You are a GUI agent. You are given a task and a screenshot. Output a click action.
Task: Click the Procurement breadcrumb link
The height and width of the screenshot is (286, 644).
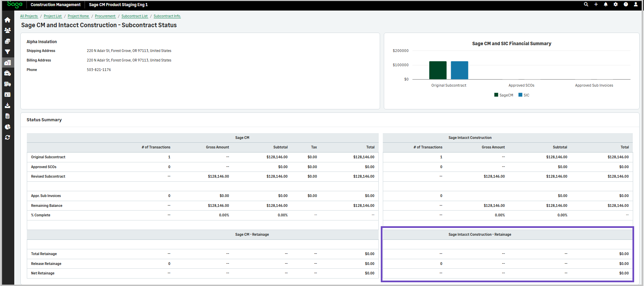[105, 16]
